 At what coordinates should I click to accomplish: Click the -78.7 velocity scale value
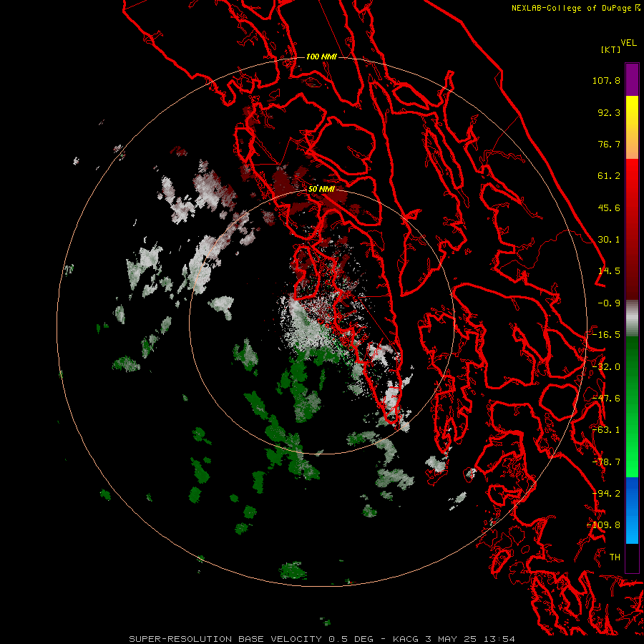click(606, 462)
